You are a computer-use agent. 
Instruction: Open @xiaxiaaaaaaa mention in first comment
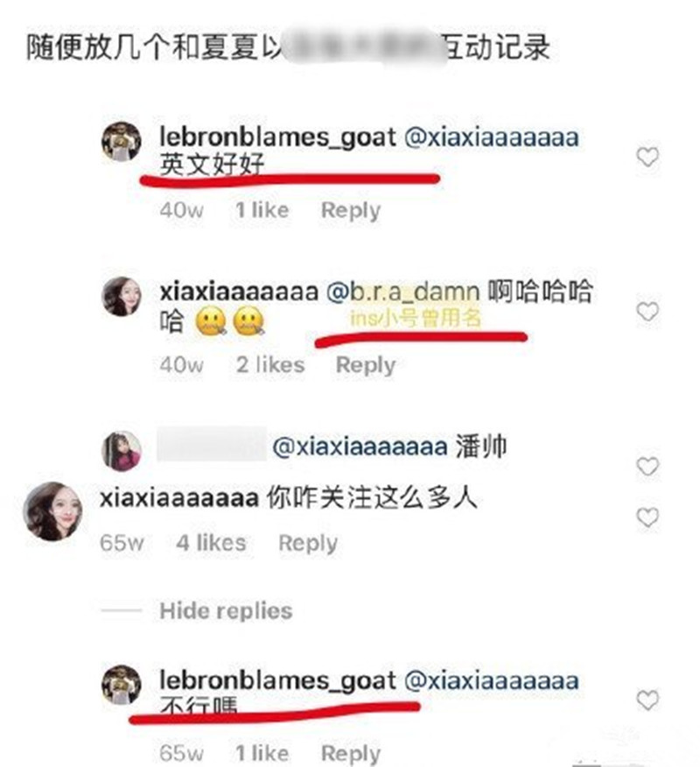[492, 137]
